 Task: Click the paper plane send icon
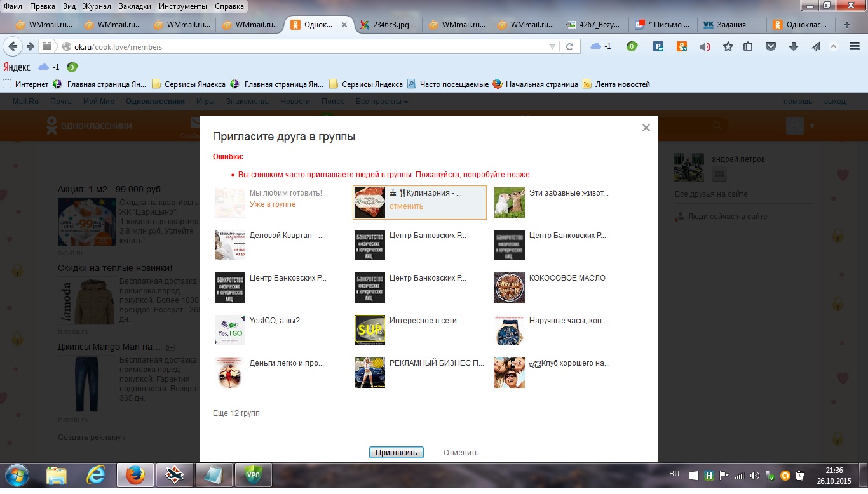click(816, 46)
